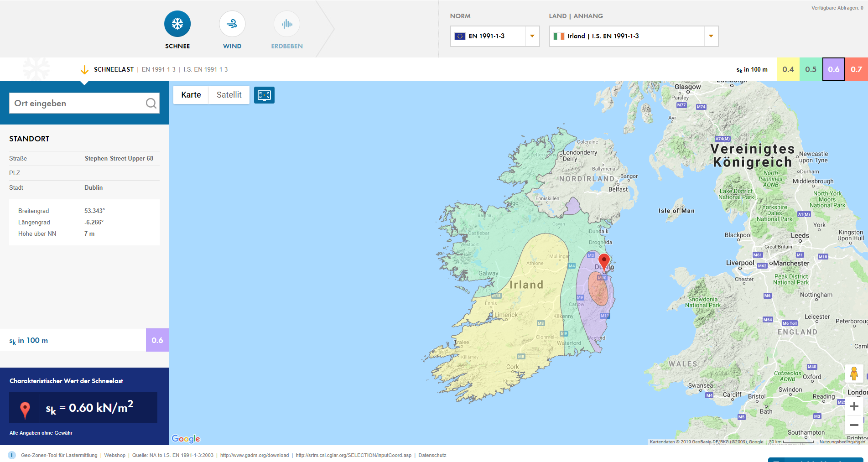Open the SCHNEELAST breadcrumb entry
The width and height of the screenshot is (868, 462).
(x=114, y=69)
